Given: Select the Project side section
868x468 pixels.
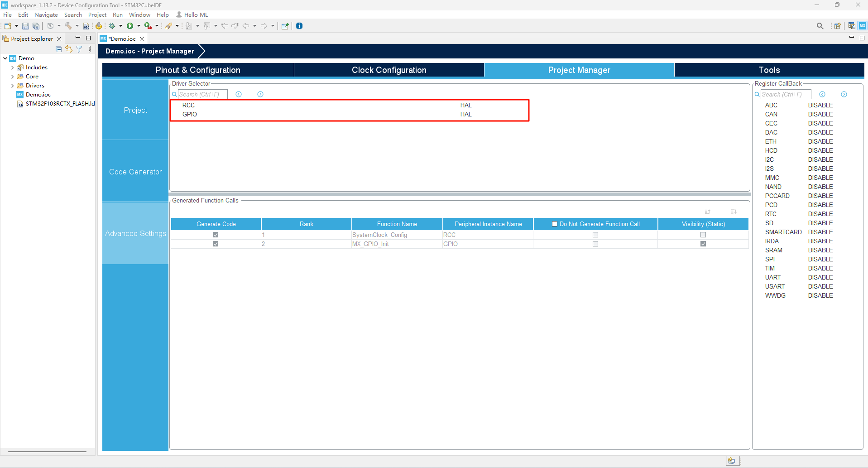Looking at the screenshot, I should click(x=135, y=110).
